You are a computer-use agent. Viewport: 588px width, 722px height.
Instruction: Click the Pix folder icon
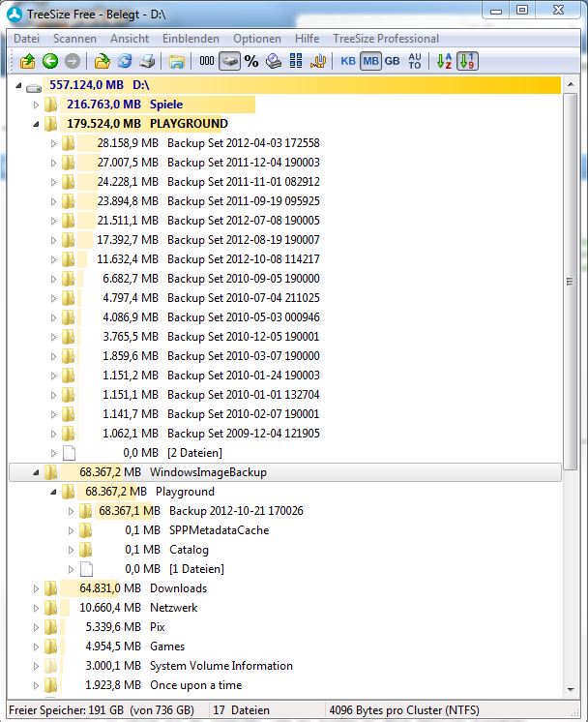[51, 627]
